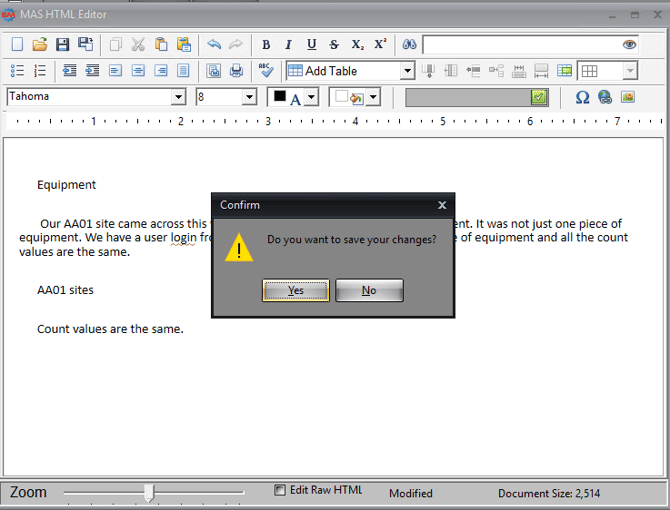Expand the font size dropdown
670x510 pixels.
pos(249,97)
